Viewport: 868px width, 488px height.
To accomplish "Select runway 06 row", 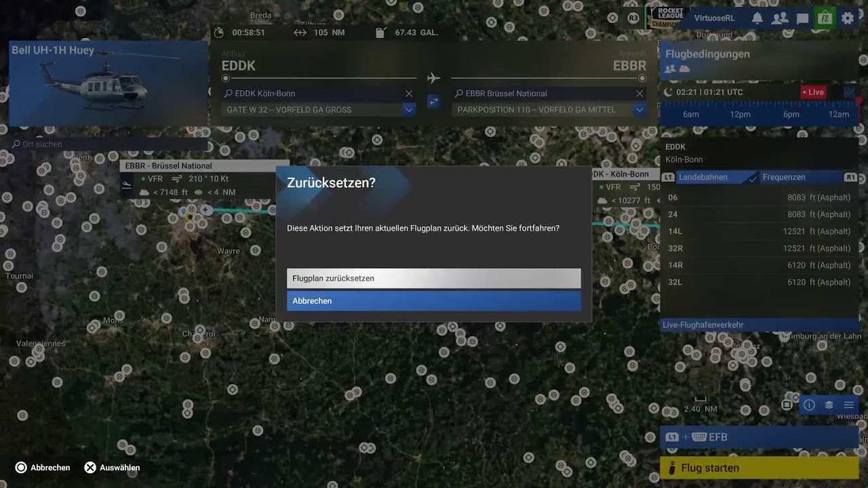I will [759, 198].
